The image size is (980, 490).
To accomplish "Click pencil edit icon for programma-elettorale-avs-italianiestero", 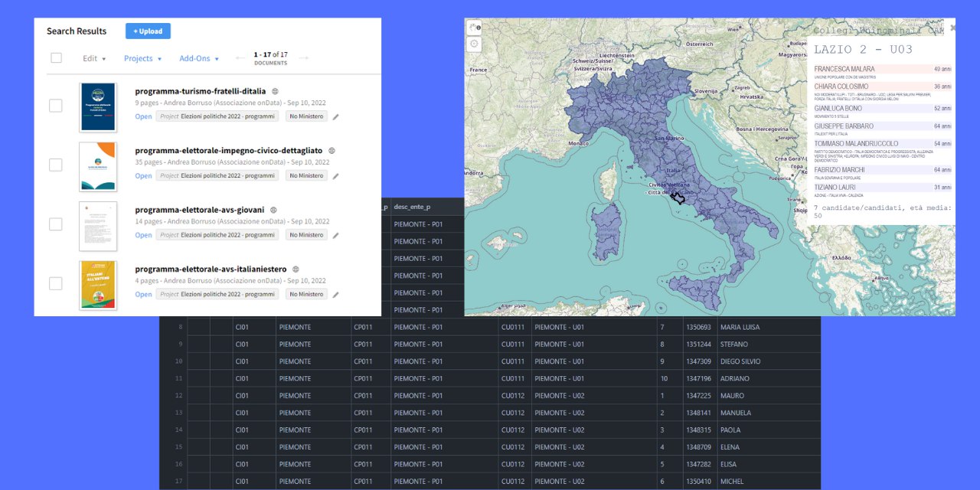I will click(335, 295).
